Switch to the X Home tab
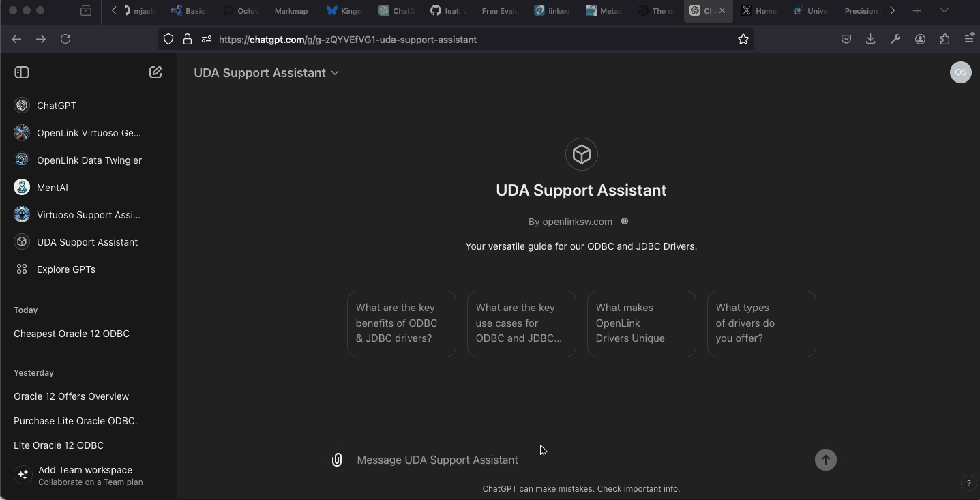 [760, 10]
